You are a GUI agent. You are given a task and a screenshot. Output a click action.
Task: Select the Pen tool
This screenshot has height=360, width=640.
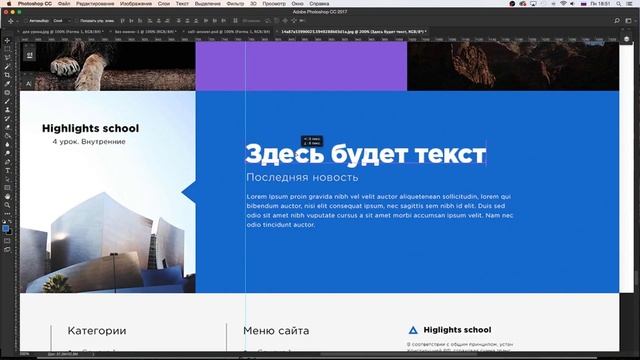(x=7, y=162)
